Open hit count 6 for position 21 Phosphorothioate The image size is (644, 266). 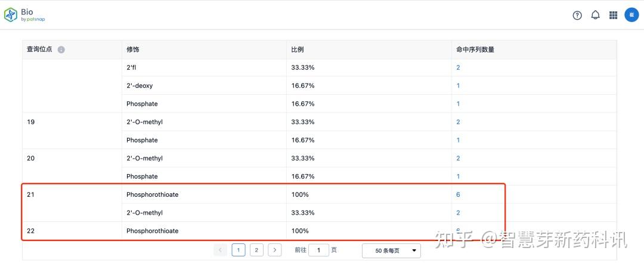[x=458, y=194]
